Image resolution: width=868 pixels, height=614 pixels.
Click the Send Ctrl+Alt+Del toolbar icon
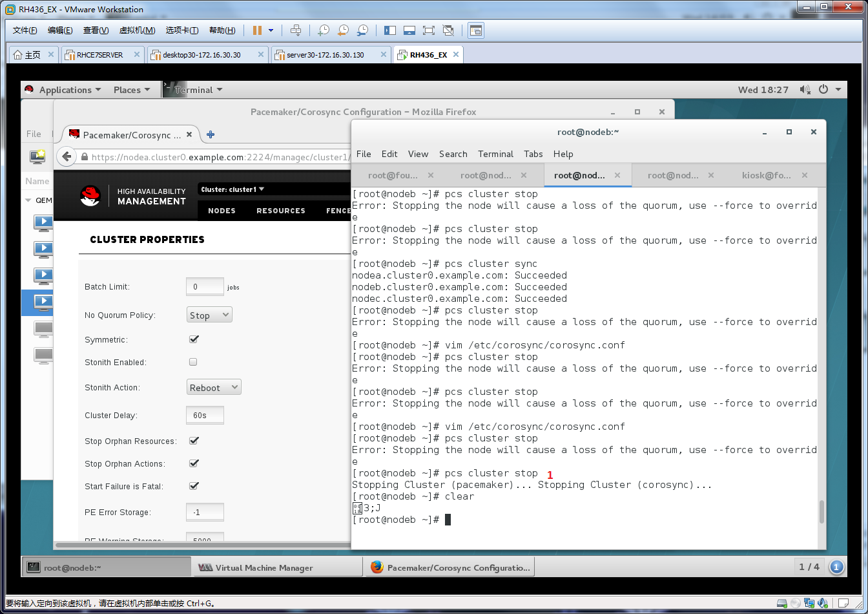point(296,30)
